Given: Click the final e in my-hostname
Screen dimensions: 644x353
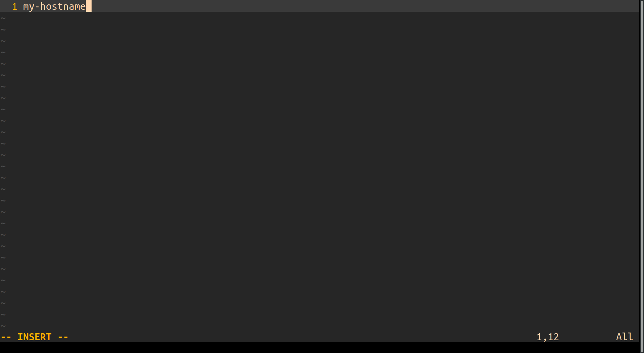Looking at the screenshot, I should click(83, 7).
